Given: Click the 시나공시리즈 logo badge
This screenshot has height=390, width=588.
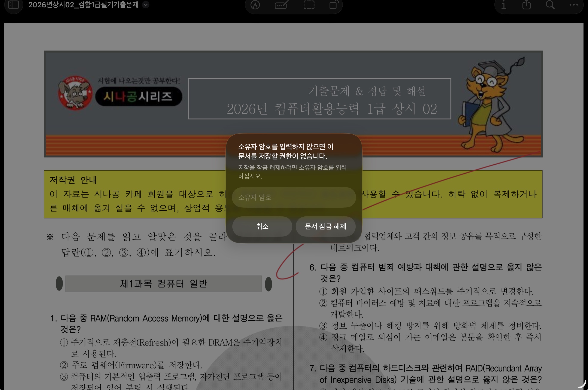Looking at the screenshot, I should pyautogui.click(x=139, y=97).
